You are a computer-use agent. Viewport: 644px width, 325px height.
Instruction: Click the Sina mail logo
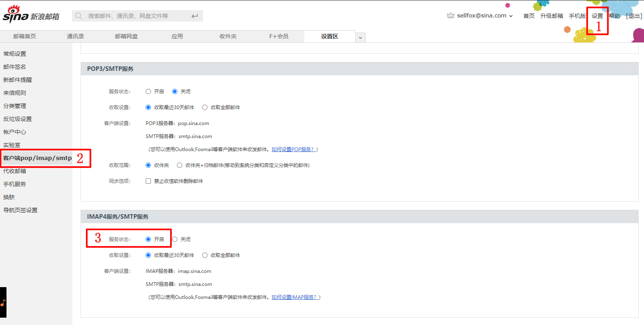coord(31,15)
